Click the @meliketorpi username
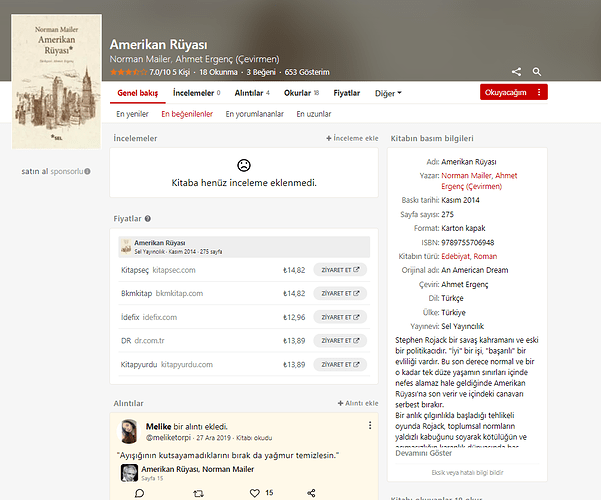Image resolution: width=601 pixels, height=500 pixels. click(168, 438)
